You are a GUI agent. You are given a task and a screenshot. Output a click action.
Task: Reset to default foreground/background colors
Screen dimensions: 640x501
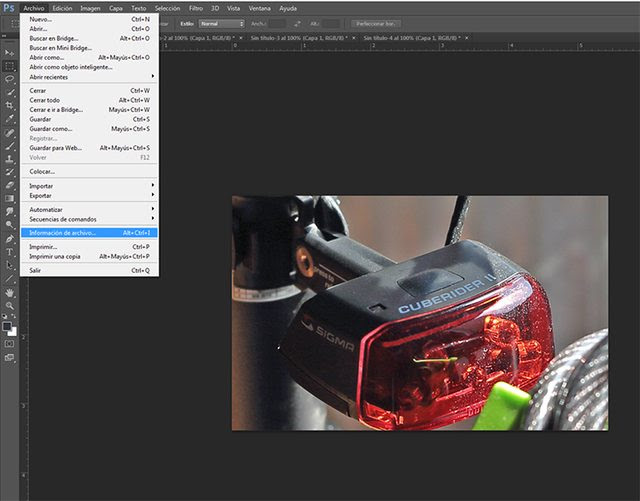pyautogui.click(x=4, y=316)
